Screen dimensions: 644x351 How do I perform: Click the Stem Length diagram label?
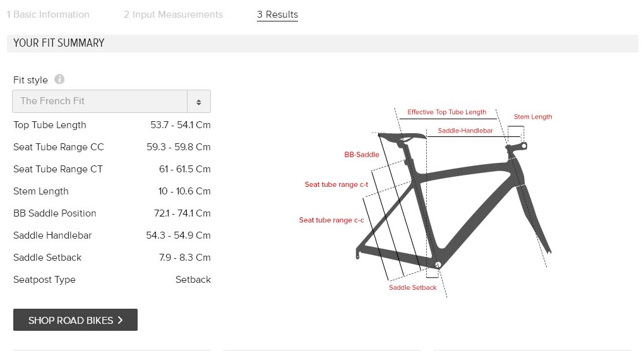pyautogui.click(x=533, y=117)
